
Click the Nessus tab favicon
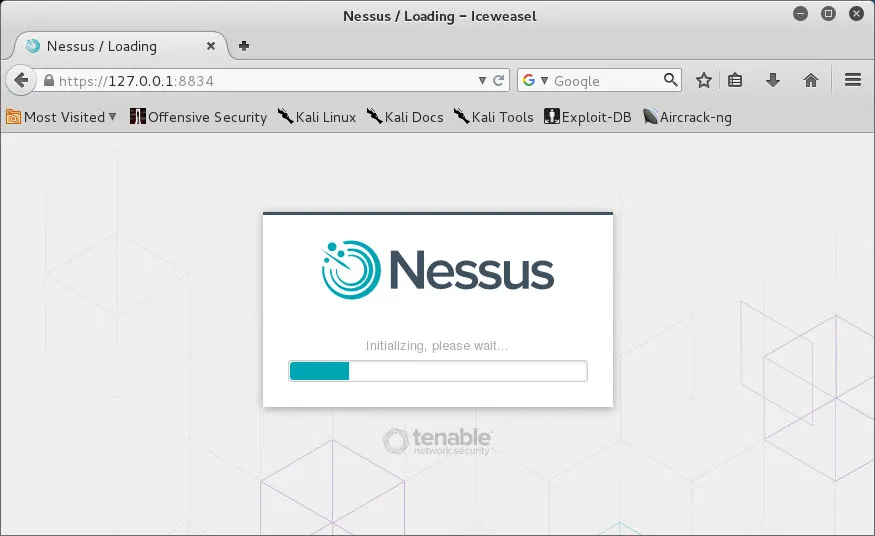[33, 46]
